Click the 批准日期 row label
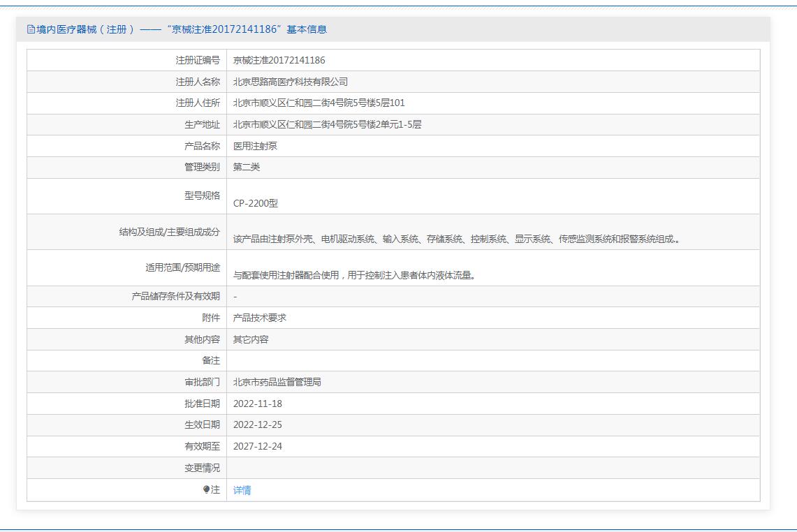 pos(203,404)
